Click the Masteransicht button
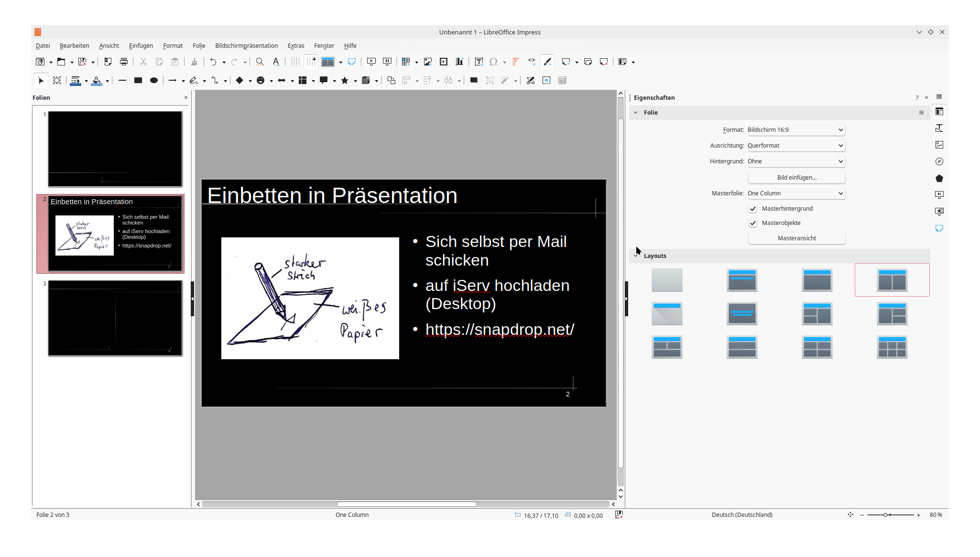The width and height of the screenshot is (980, 557). click(x=796, y=238)
